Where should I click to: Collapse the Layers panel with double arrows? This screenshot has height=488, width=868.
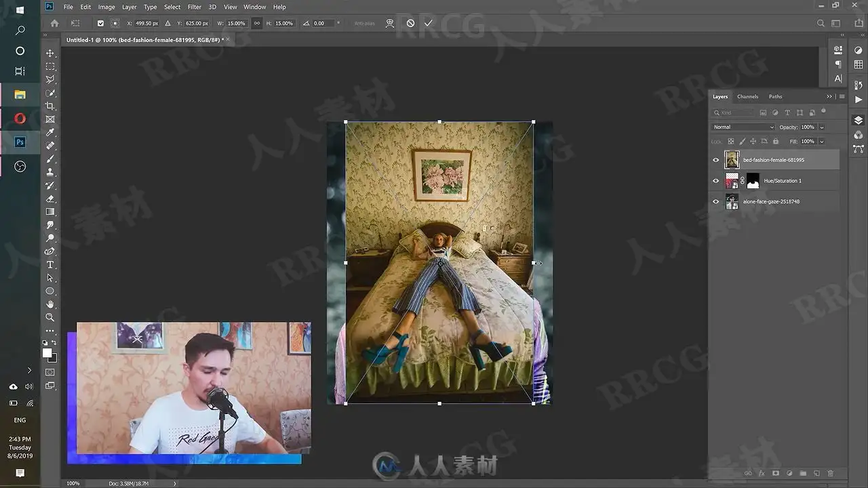tap(829, 96)
